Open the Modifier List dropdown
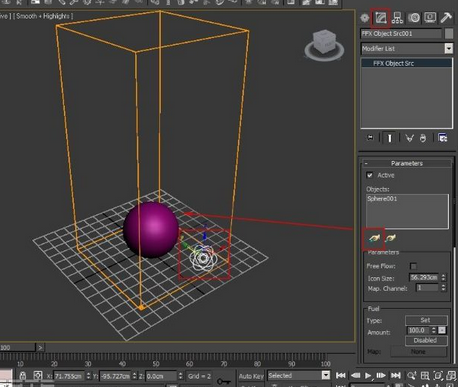 click(x=449, y=49)
